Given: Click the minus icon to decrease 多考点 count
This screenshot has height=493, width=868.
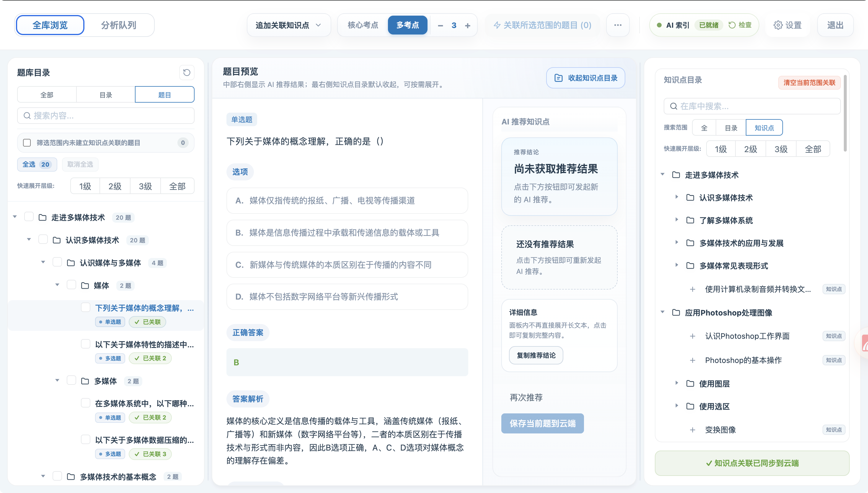Looking at the screenshot, I should click(x=440, y=25).
